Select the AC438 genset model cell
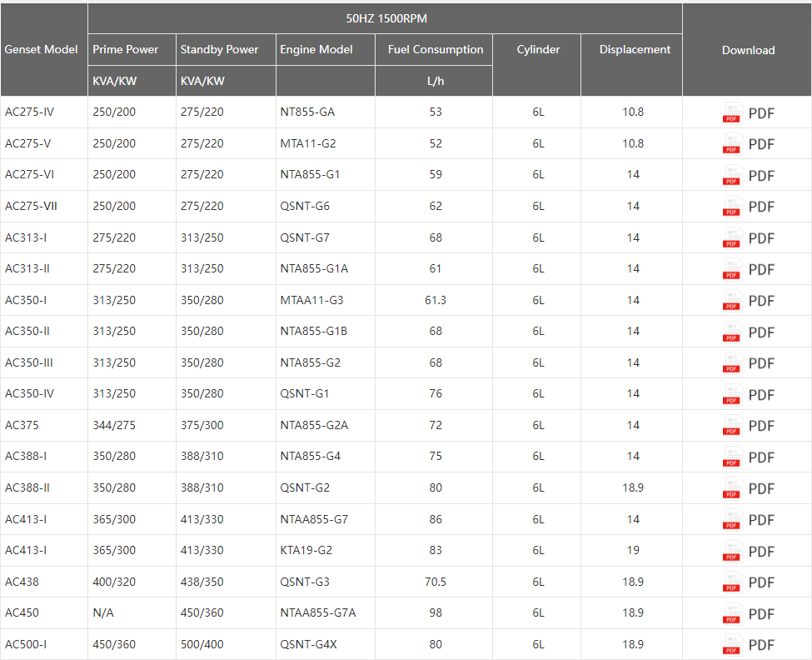Viewport: 812px width, 660px height. click(44, 582)
